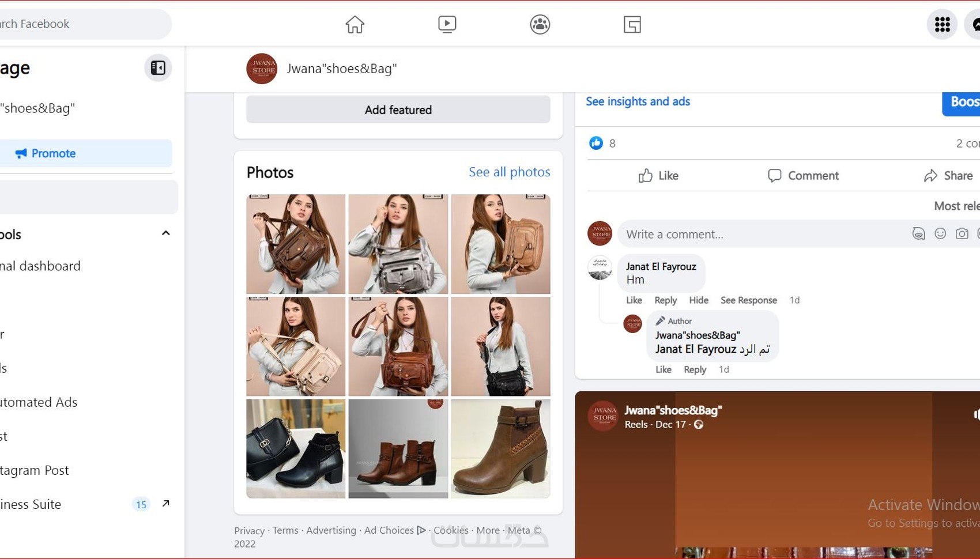Viewport: 980px width, 559px height.
Task: Click the Dec 17 Reels timestamp
Action: pyautogui.click(x=671, y=425)
